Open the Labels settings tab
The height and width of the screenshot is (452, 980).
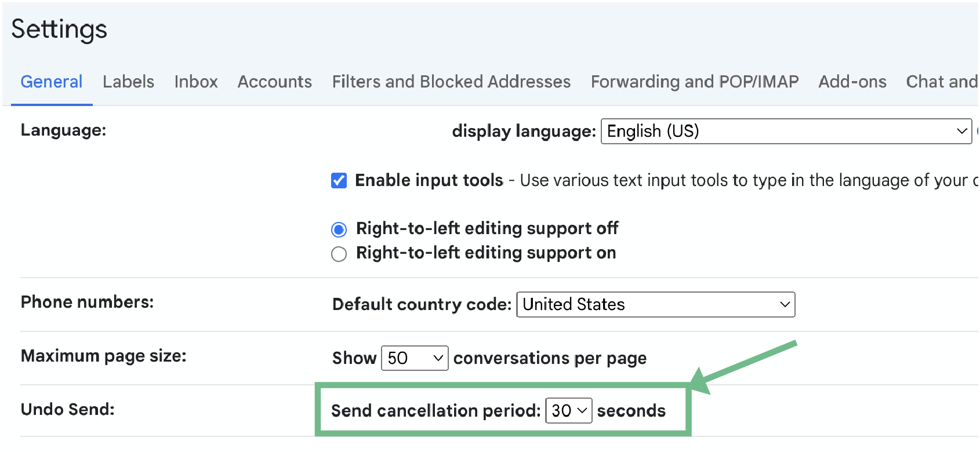[x=128, y=82]
